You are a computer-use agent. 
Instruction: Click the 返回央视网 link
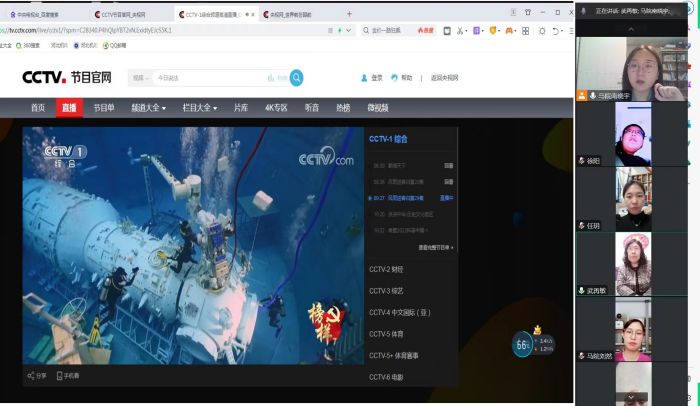[x=444, y=78]
